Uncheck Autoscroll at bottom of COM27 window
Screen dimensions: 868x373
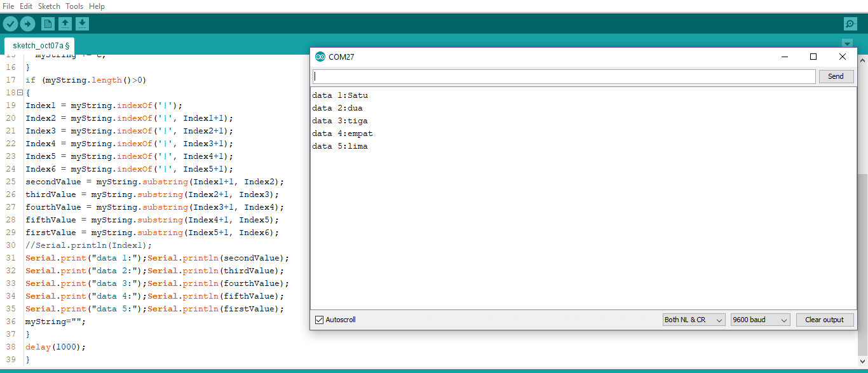[x=319, y=320]
